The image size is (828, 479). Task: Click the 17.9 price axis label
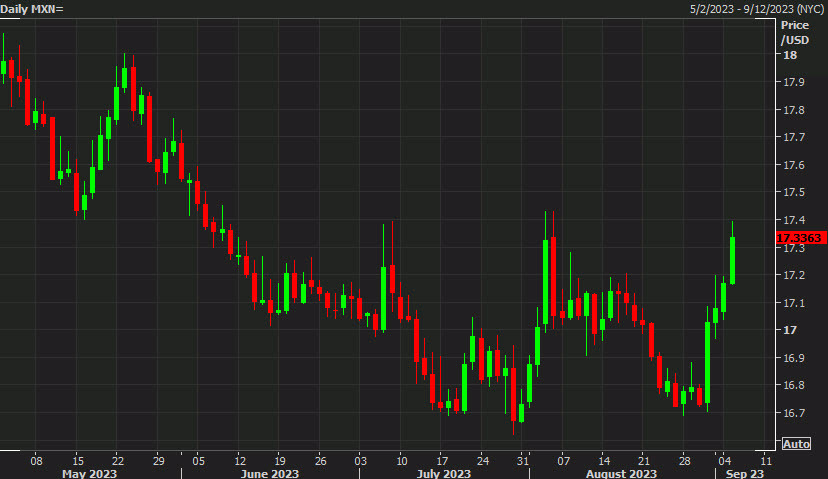click(793, 82)
